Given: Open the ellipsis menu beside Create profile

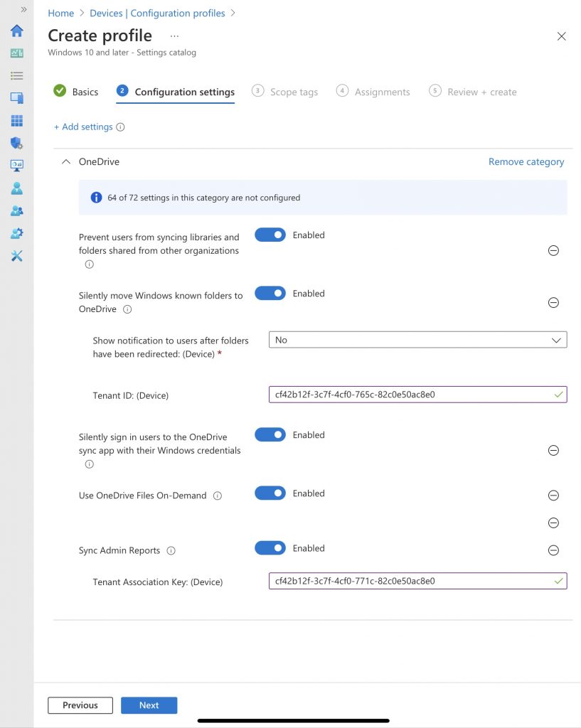Looking at the screenshot, I should (174, 36).
